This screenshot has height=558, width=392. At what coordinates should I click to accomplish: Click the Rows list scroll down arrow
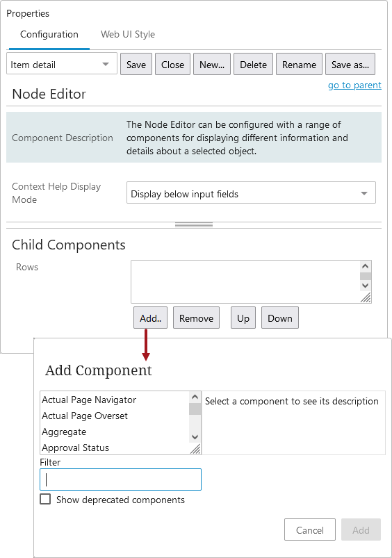tap(366, 286)
